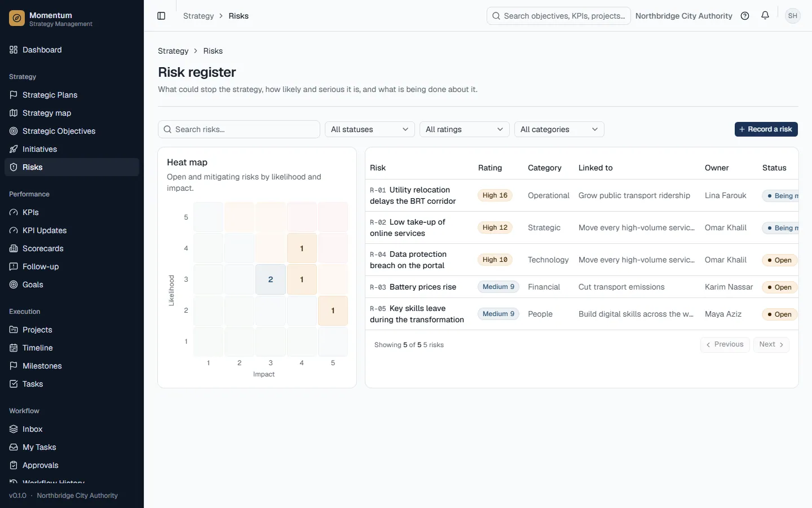812x508 pixels.
Task: Open the All ratings dropdown
Action: click(465, 129)
